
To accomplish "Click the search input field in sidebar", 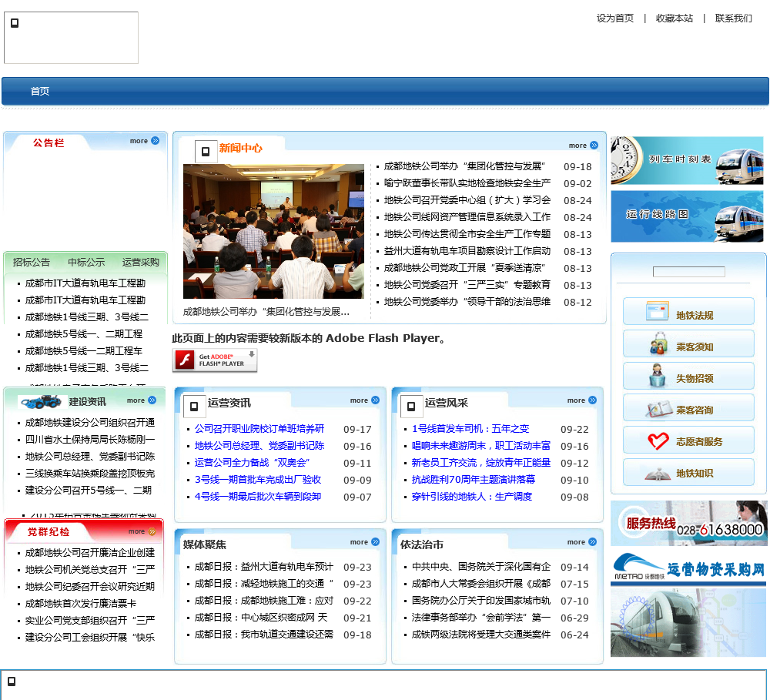I will [689, 272].
